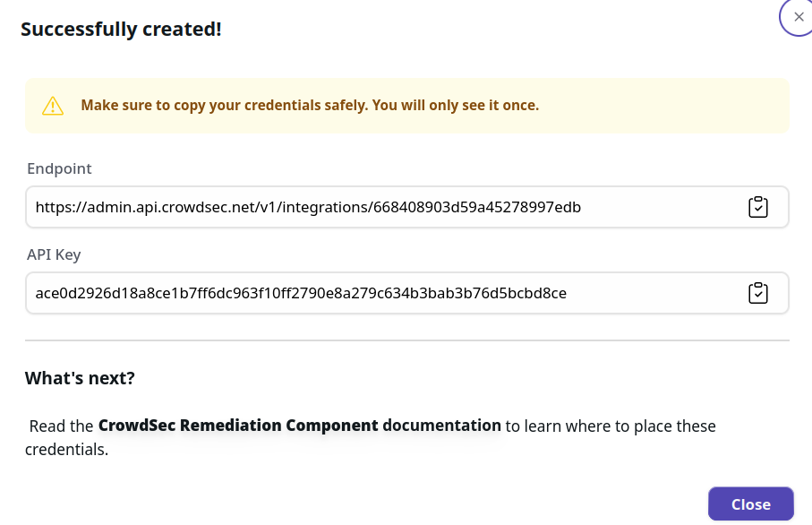Screen dimensions: 812x525
Task: Click the 'What's next?' heading
Action: (80, 377)
